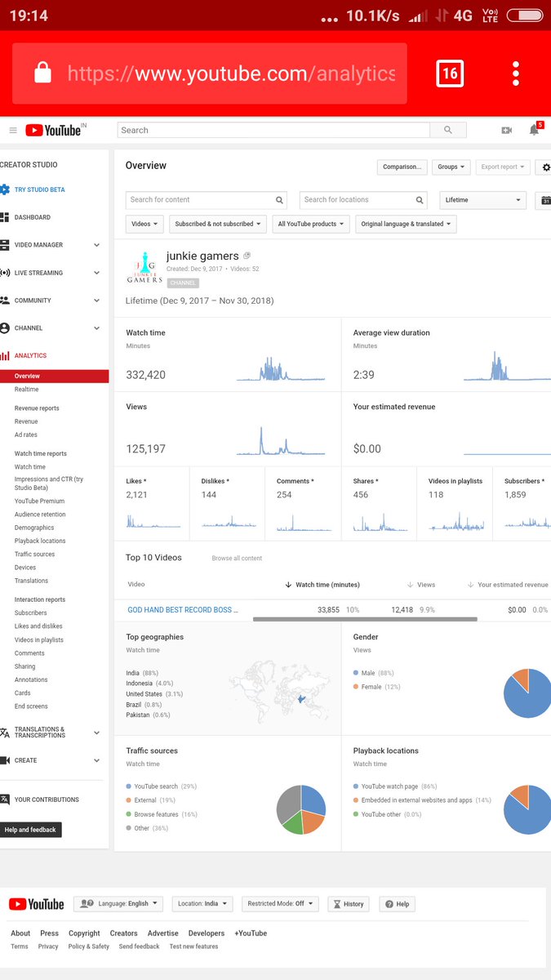Tap the padlock icon in address bar
This screenshot has height=980, width=551.
point(42,73)
